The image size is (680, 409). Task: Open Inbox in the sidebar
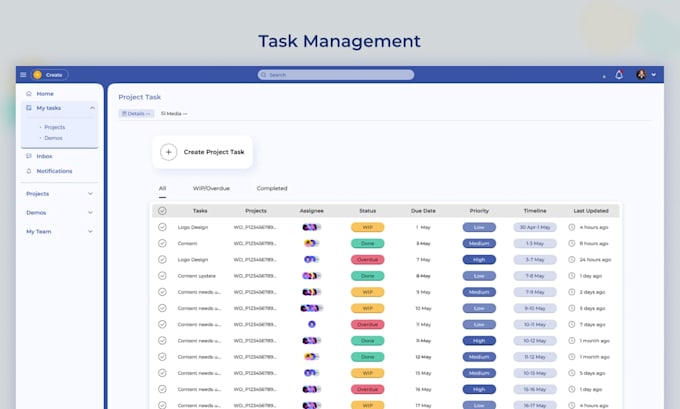(44, 156)
